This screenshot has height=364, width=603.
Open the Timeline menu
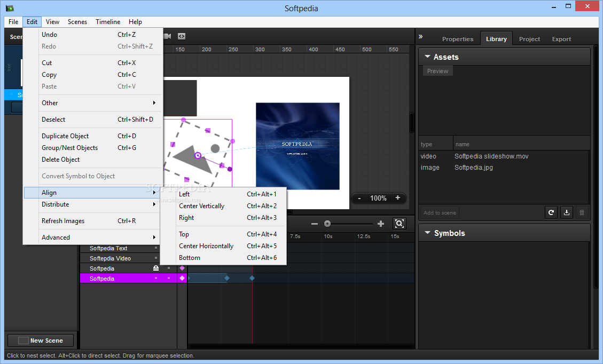(108, 22)
